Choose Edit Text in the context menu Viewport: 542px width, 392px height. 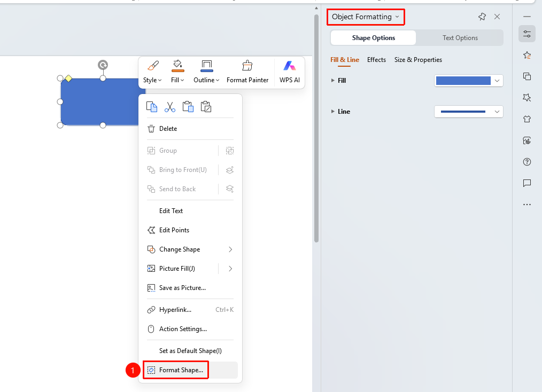click(190, 210)
